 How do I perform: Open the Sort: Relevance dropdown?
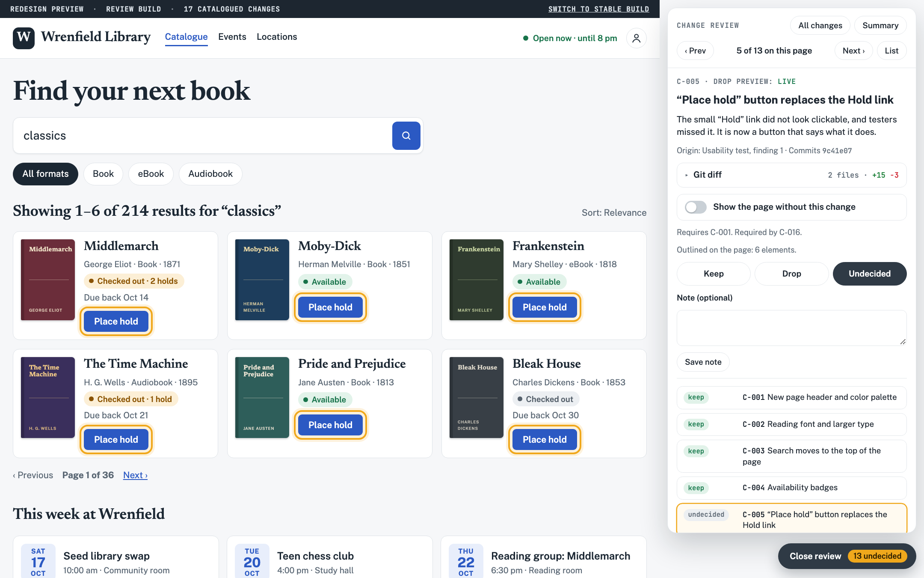coord(614,213)
